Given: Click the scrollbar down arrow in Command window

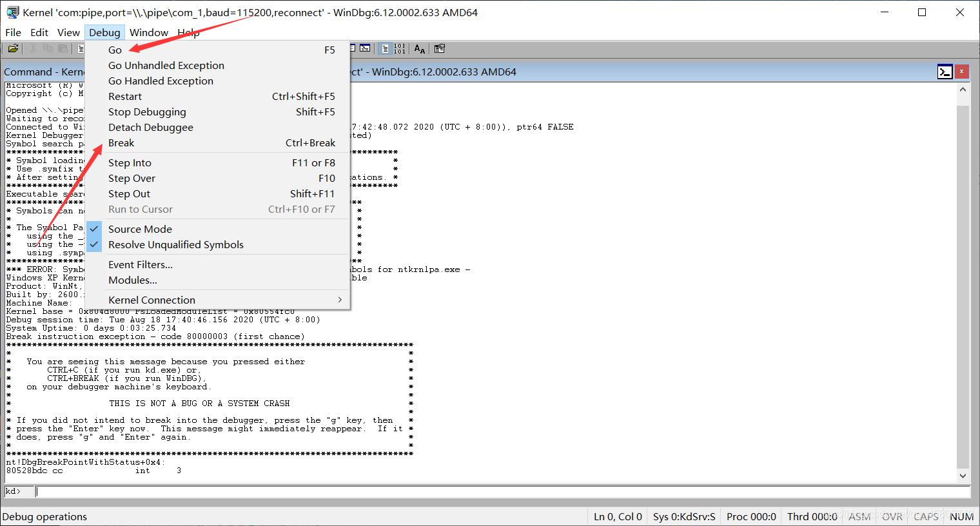Looking at the screenshot, I should (963, 476).
